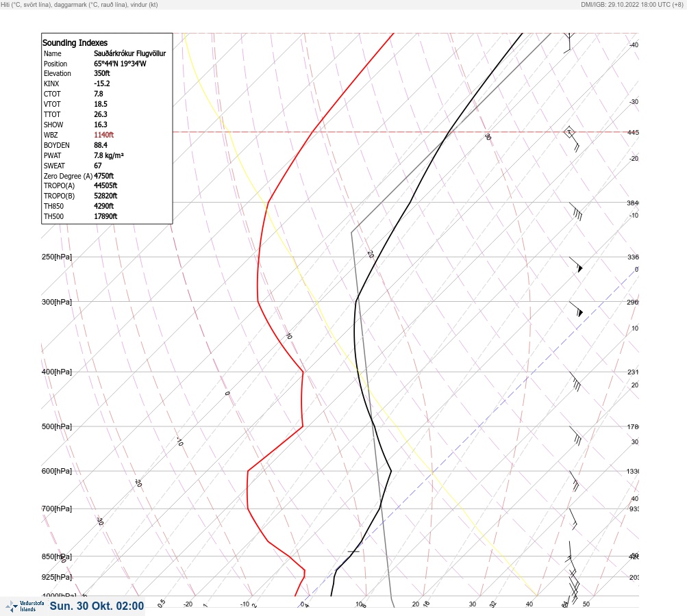
Task: Click the Elevation value 350ft
Action: (101, 73)
